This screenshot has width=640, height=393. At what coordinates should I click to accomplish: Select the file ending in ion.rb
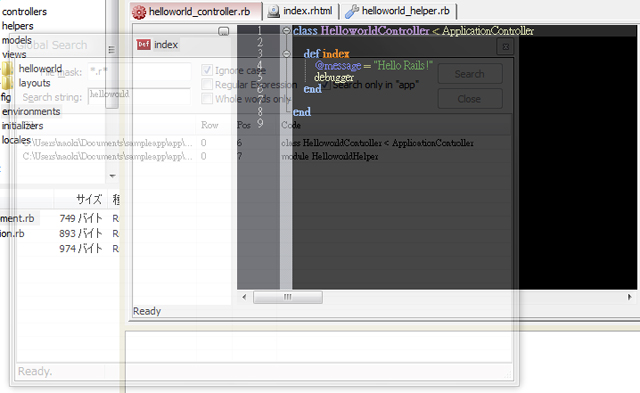[12, 233]
